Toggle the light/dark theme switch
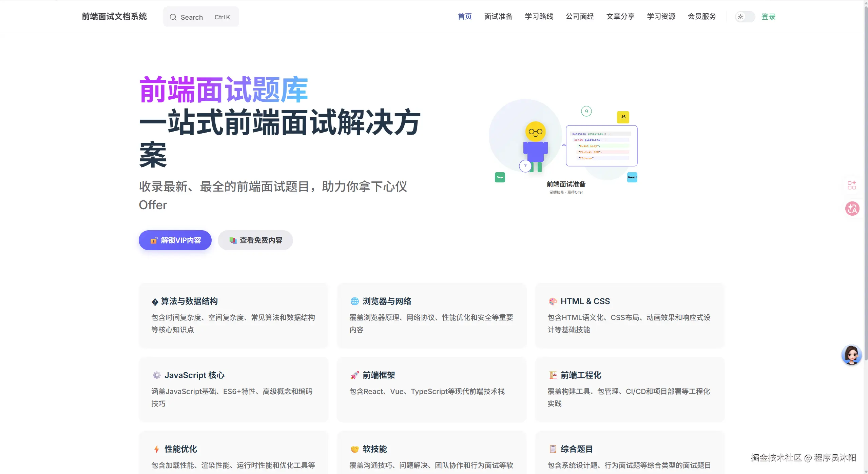Image resolution: width=868 pixels, height=474 pixels. click(x=745, y=17)
